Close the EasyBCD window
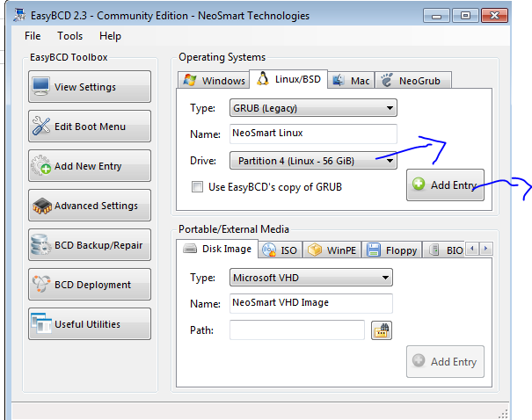Image resolution: width=532 pixels, height=420 pixels. (x=494, y=16)
